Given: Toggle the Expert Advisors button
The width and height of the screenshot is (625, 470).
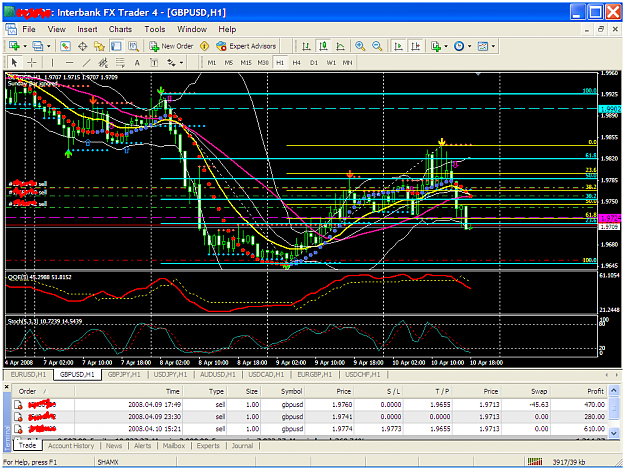Looking at the screenshot, I should (x=246, y=46).
